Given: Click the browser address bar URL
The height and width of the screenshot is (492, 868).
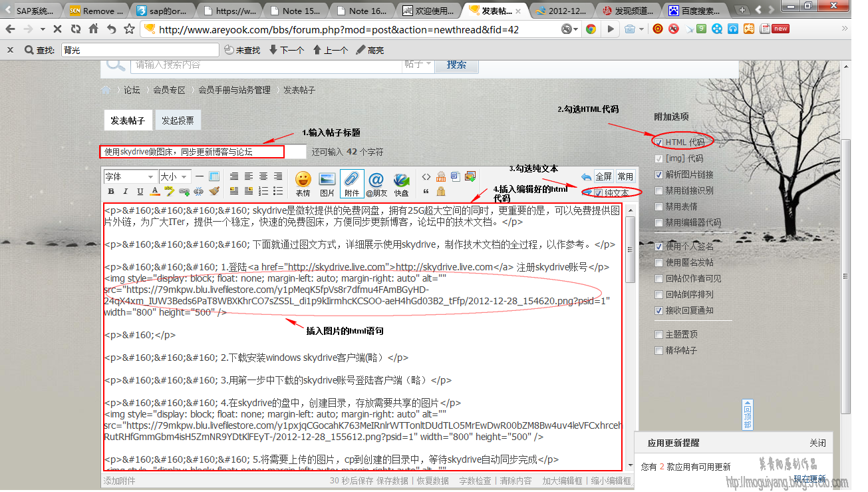Looking at the screenshot, I should pyautogui.click(x=339, y=29).
